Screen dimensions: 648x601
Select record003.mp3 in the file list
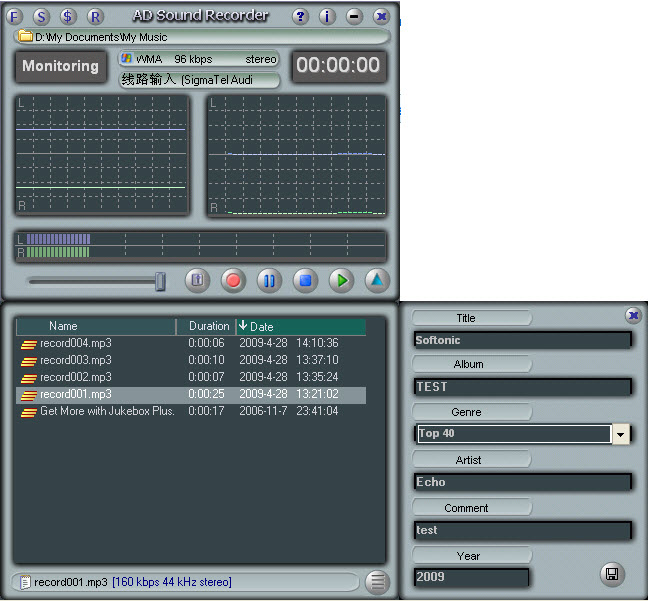pyautogui.click(x=76, y=360)
